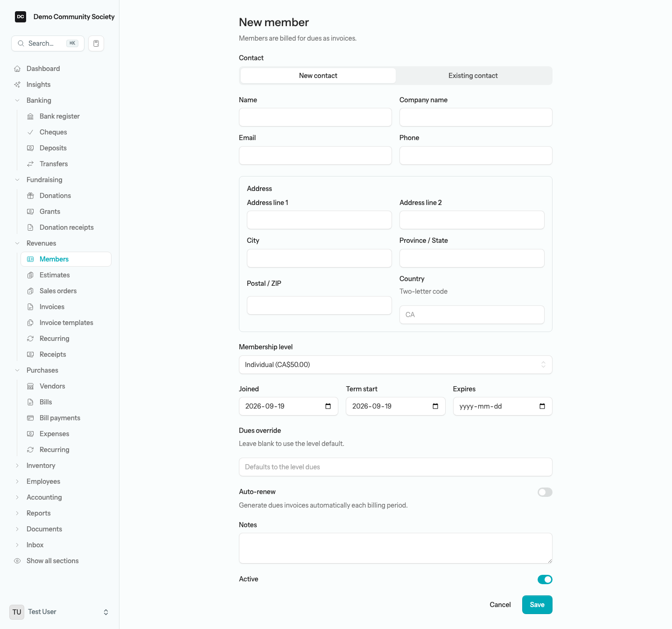The image size is (672, 629).
Task: Click the Dues override input field
Action: [x=395, y=467]
